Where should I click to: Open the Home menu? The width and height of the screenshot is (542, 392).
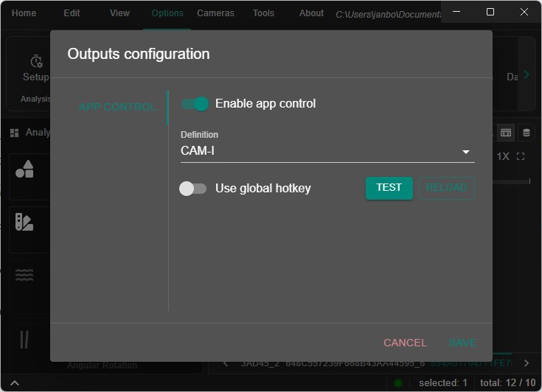click(24, 13)
